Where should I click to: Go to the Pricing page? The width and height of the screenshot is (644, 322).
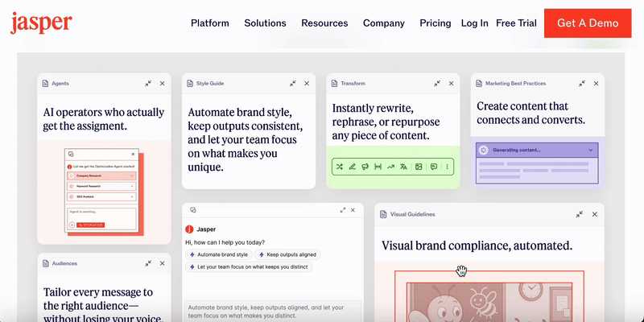pyautogui.click(x=436, y=23)
